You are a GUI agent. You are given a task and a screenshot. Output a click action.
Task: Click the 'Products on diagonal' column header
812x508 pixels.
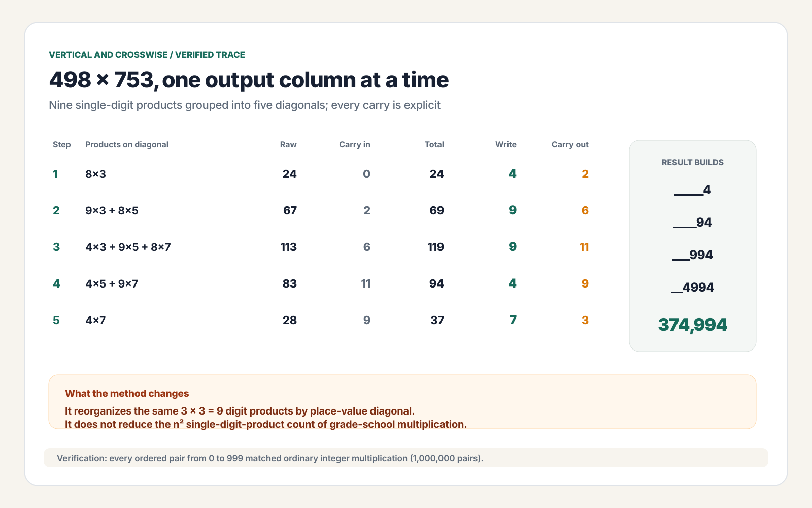point(127,145)
